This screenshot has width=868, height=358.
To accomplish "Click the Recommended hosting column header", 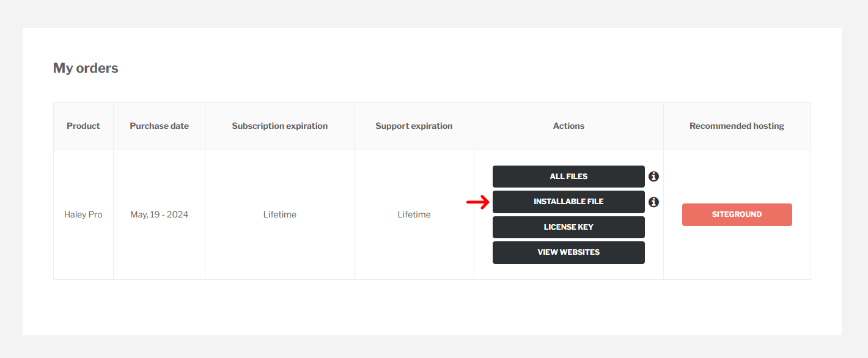I will tap(737, 126).
